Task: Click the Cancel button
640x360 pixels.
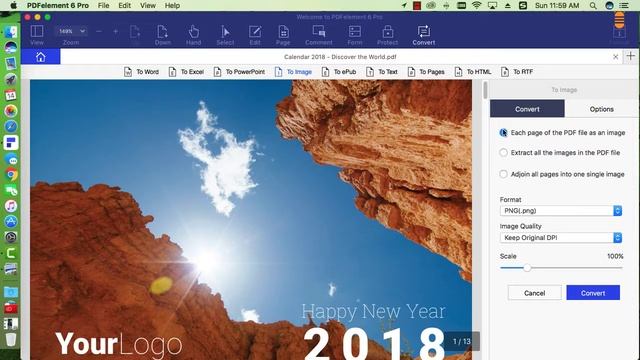Action: [x=535, y=293]
